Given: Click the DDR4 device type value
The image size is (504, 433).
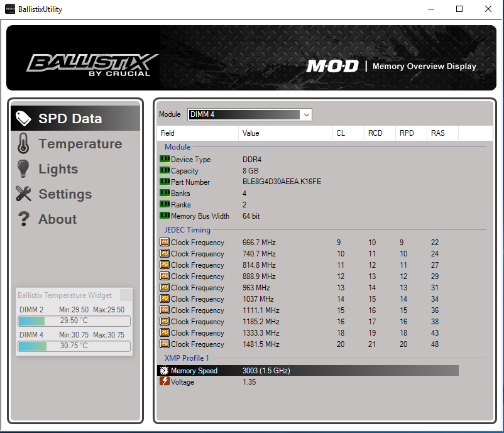Looking at the screenshot, I should click(251, 160).
